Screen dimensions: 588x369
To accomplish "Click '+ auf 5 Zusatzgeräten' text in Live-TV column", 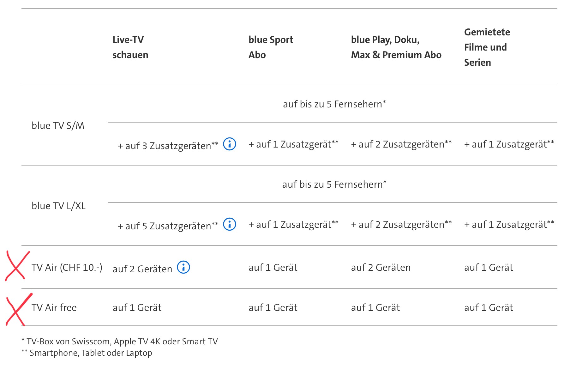I will click(168, 226).
